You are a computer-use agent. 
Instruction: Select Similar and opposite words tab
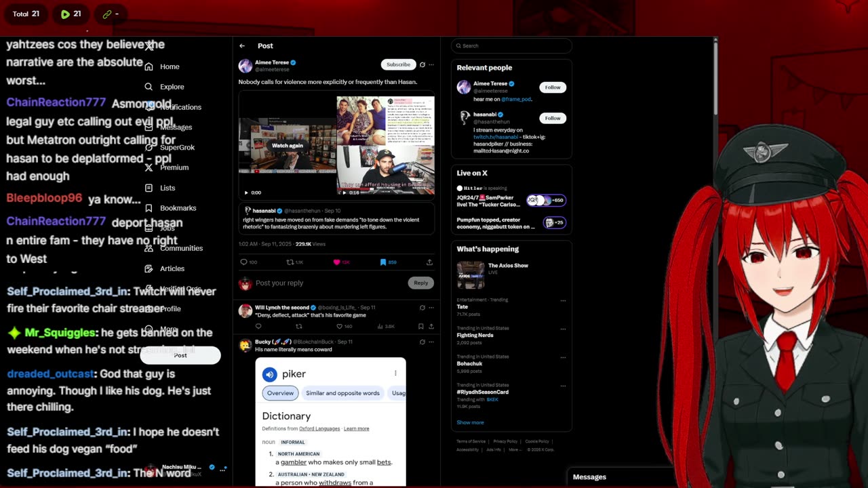point(342,393)
